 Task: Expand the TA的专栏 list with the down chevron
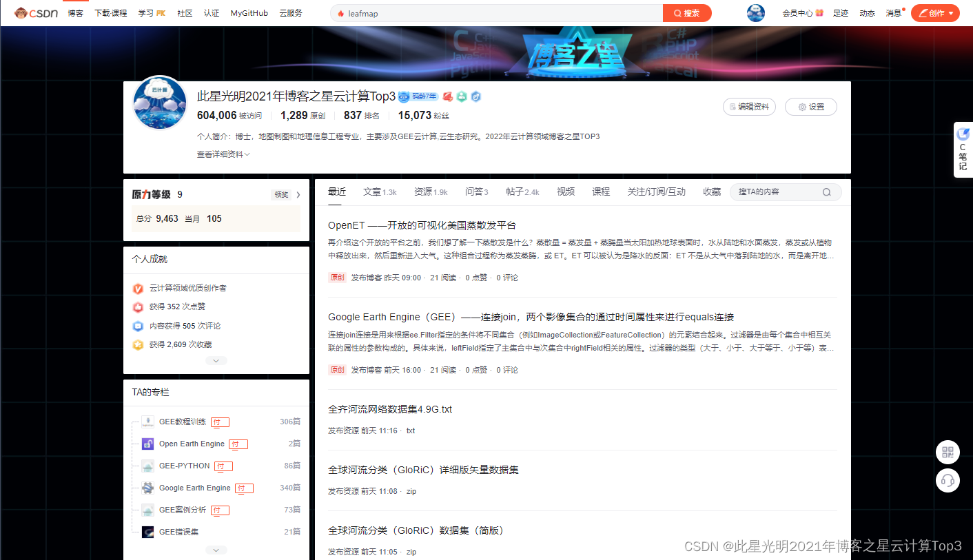point(216,550)
